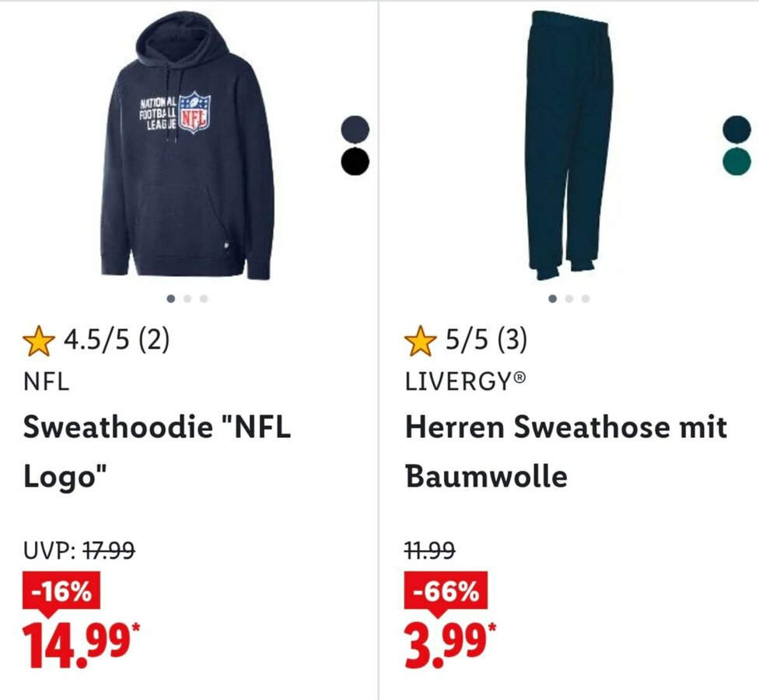The image size is (759, 700).
Task: Open Herren Sweathose mit Baumwolle product title
Action: pos(565,451)
